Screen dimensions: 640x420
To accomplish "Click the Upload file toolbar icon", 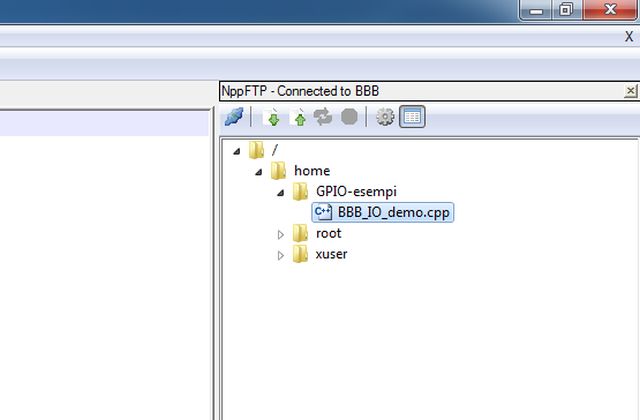I will [299, 117].
